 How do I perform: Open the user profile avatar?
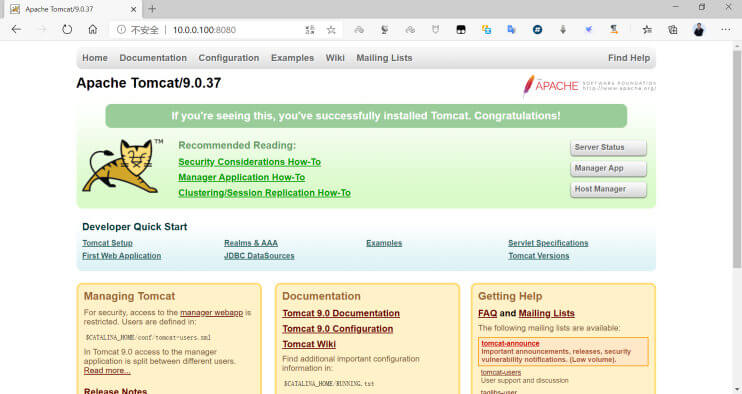[x=698, y=30]
